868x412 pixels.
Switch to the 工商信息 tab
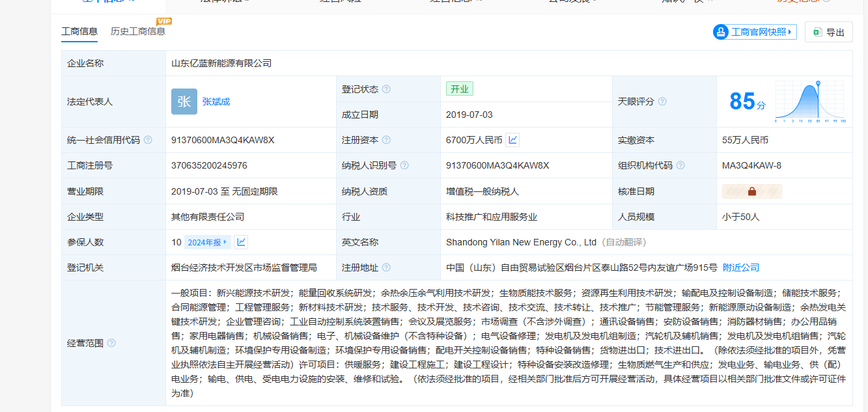pos(79,31)
